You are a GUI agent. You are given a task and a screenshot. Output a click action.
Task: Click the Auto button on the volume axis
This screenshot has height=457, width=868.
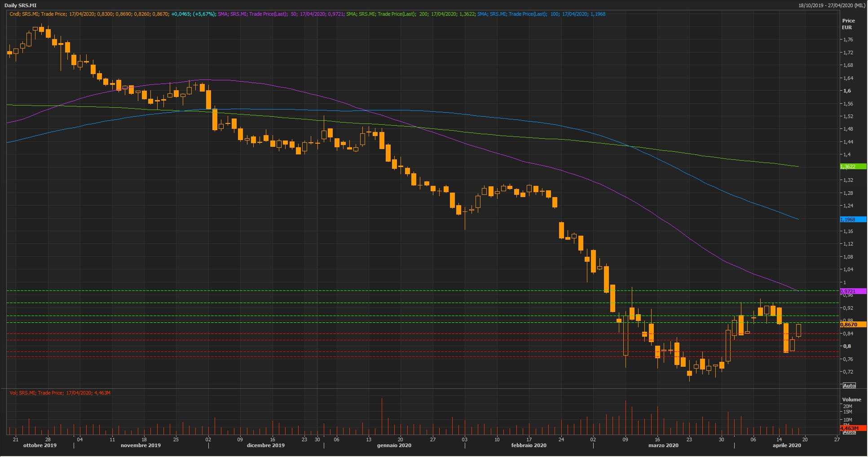click(x=849, y=432)
